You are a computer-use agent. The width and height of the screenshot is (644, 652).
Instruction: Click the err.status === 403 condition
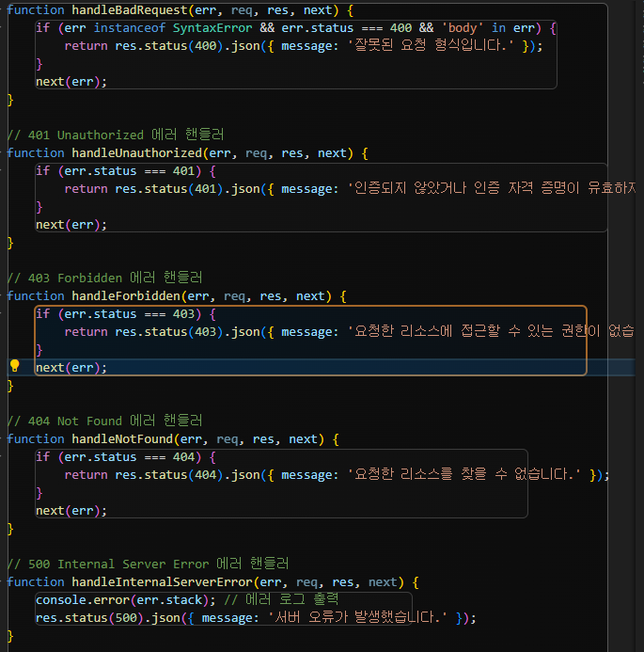[129, 314]
